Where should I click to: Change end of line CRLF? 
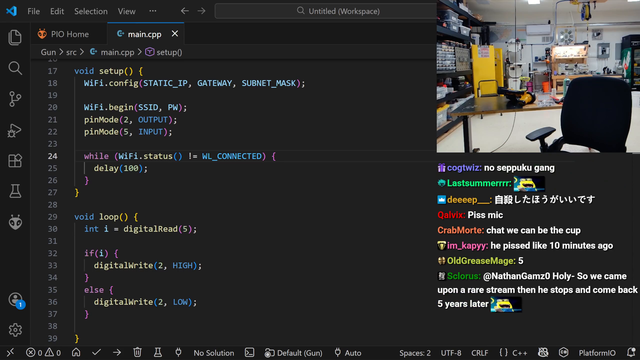pos(480,353)
